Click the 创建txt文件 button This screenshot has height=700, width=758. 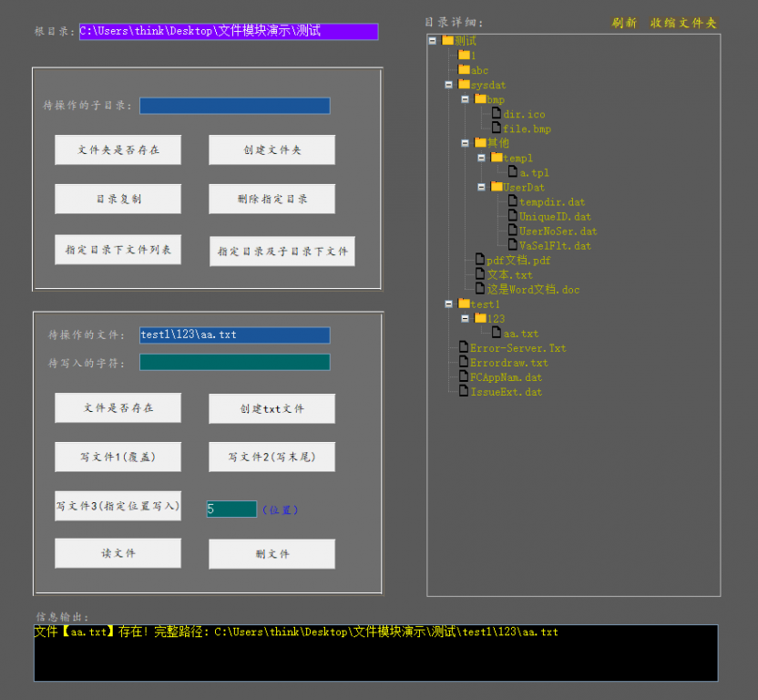271,408
